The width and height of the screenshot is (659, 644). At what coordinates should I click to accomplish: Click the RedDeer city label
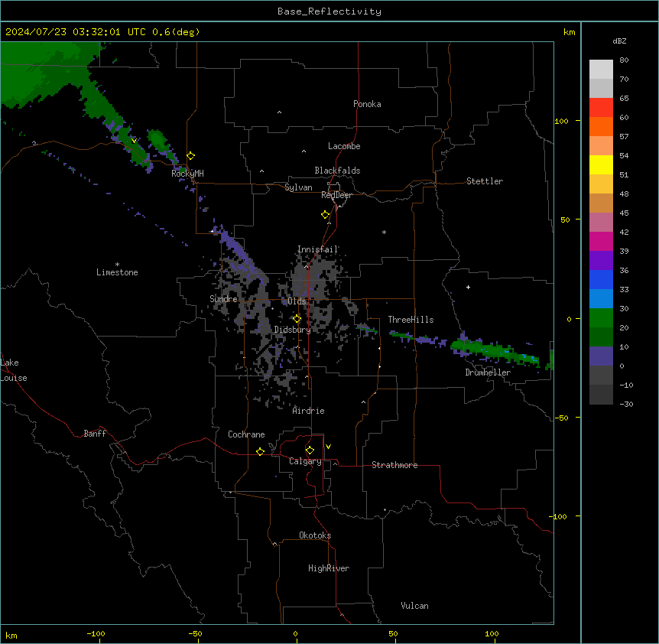coord(336,195)
